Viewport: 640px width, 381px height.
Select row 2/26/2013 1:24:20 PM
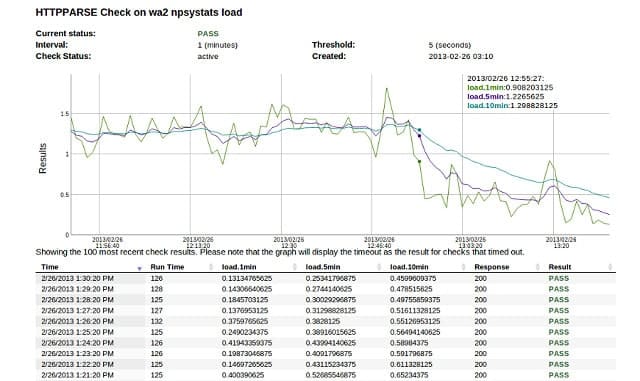click(x=326, y=343)
